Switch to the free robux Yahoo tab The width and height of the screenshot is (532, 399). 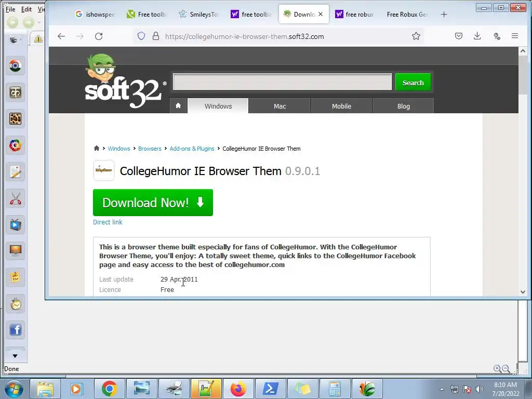pyautogui.click(x=354, y=14)
